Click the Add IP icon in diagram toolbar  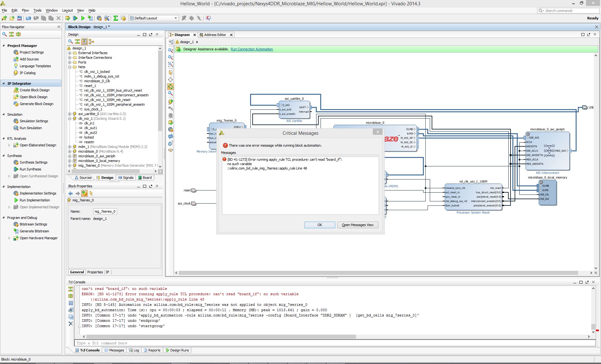(171, 101)
